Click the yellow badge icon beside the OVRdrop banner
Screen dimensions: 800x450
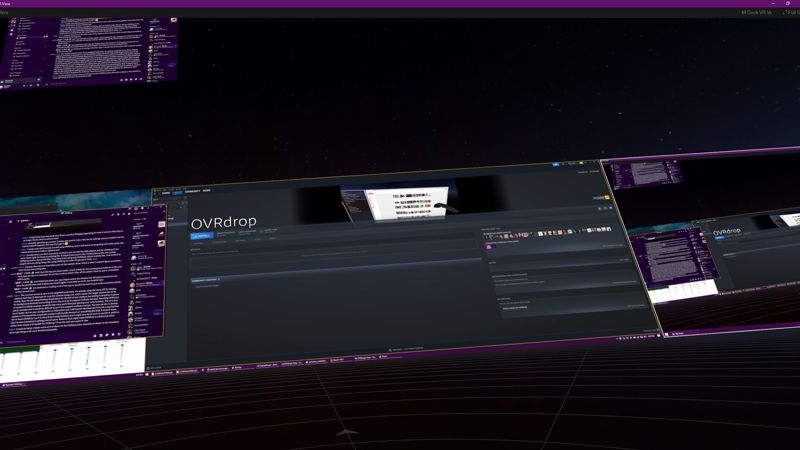(x=607, y=197)
